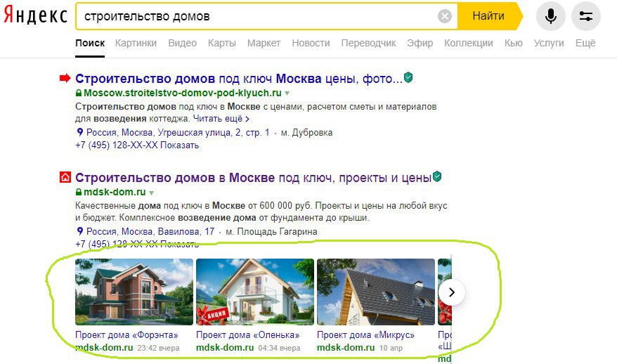Click the lock icon beside Moscow.stroitelstvo-domov-pod-klyuch.ru
The width and height of the screenshot is (617, 364).
79,93
